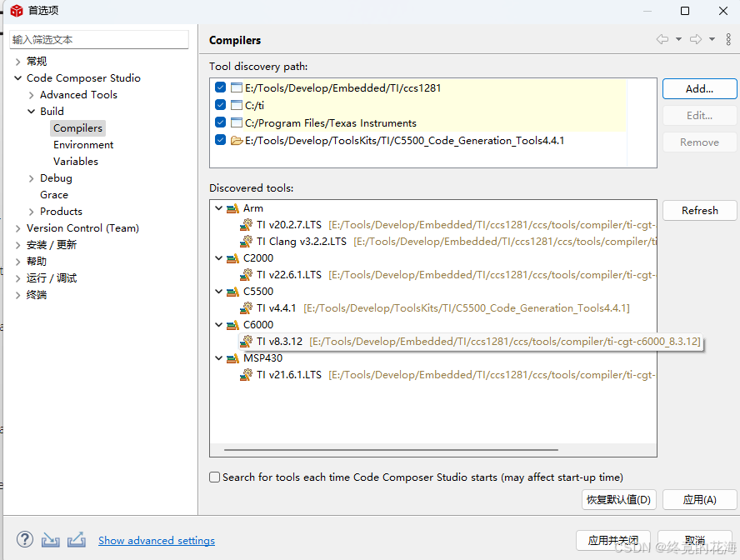Viewport: 740px width, 560px height.
Task: Select the Grace preference page
Action: (x=54, y=195)
